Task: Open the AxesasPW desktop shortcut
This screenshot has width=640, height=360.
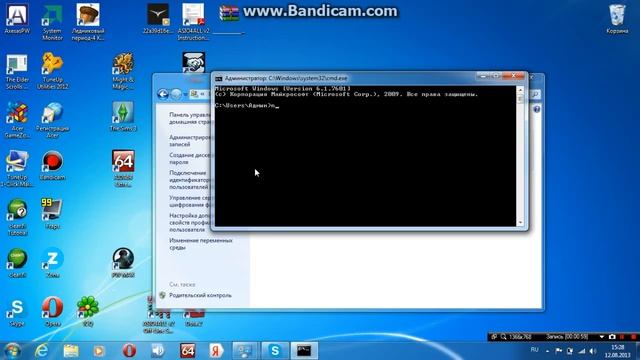Action: coord(17,19)
